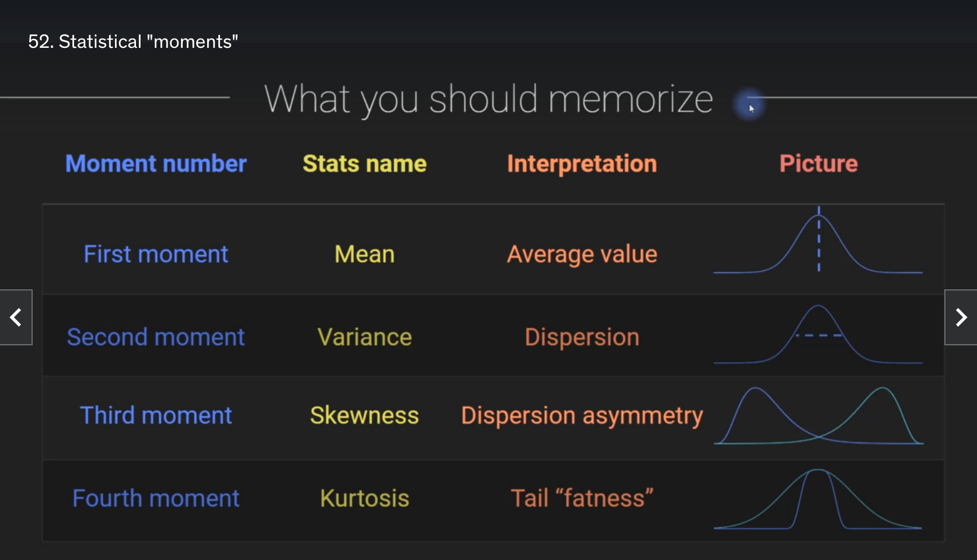977x560 pixels.
Task: Select the Moment number column header
Action: pyautogui.click(x=156, y=164)
